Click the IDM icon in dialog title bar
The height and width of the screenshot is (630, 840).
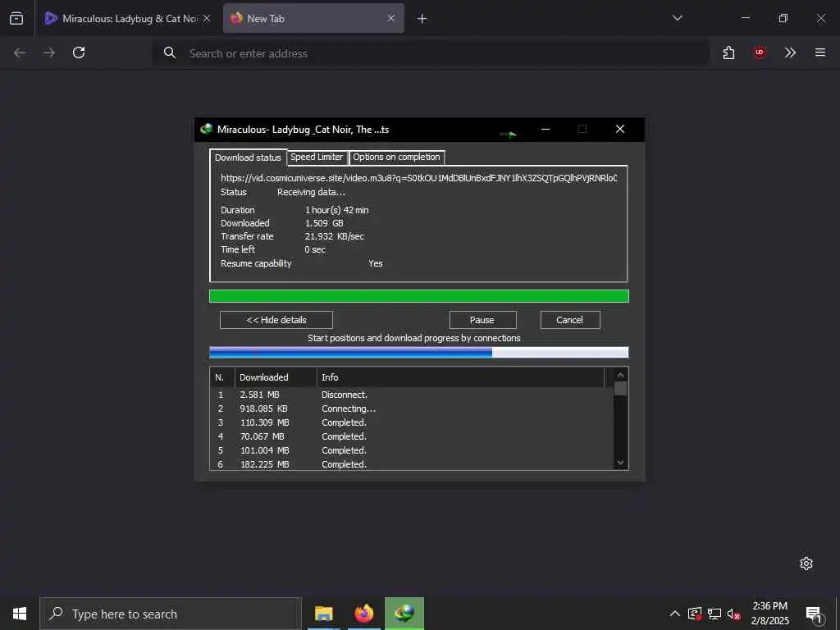(206, 129)
